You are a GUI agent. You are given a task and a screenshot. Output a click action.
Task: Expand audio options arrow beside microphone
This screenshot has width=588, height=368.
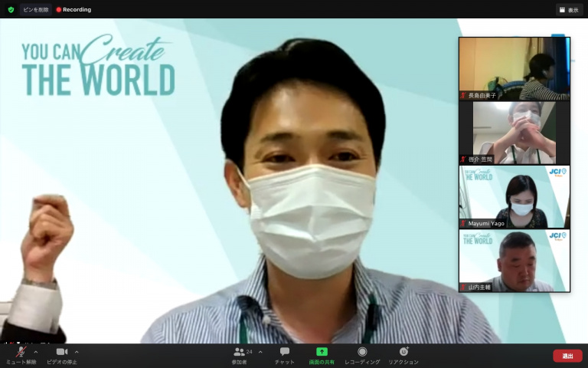(35, 352)
